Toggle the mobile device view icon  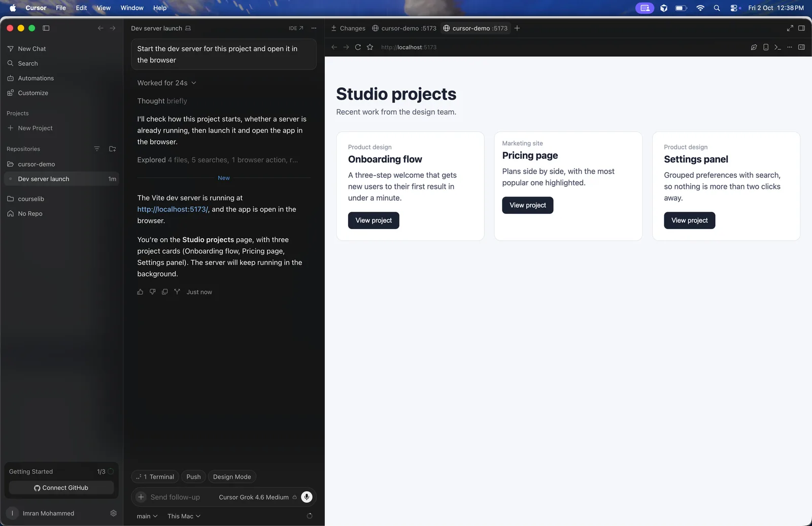(x=766, y=47)
